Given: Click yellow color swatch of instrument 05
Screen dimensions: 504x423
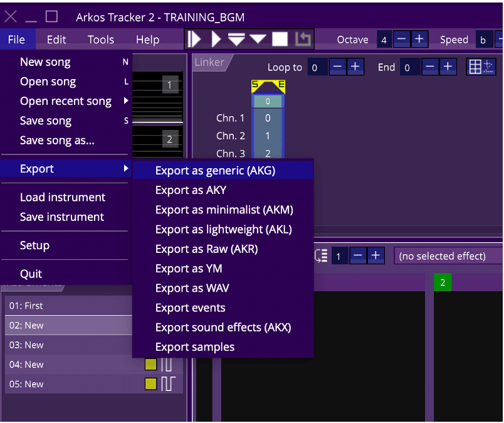Looking at the screenshot, I should coord(150,383).
